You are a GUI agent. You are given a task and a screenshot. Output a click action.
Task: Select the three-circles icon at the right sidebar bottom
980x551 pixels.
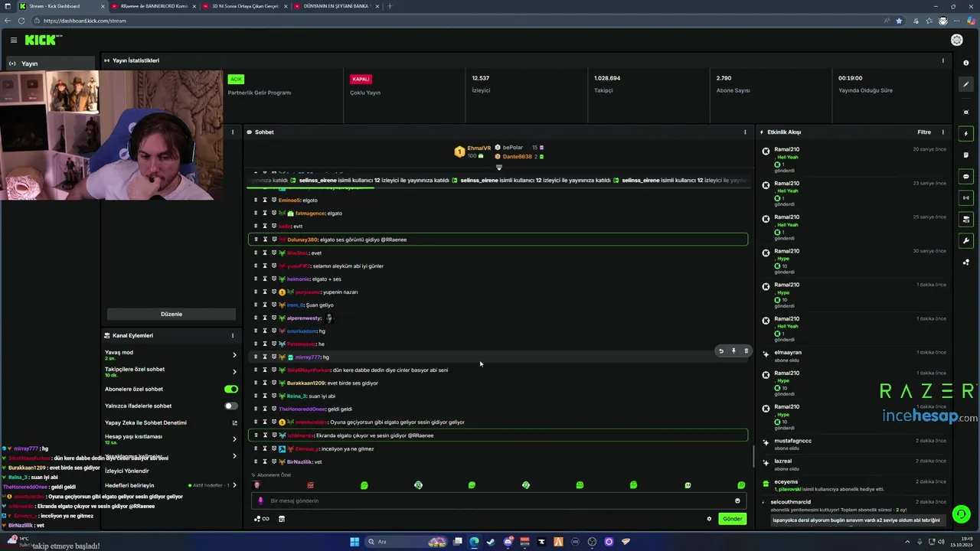[x=966, y=262]
